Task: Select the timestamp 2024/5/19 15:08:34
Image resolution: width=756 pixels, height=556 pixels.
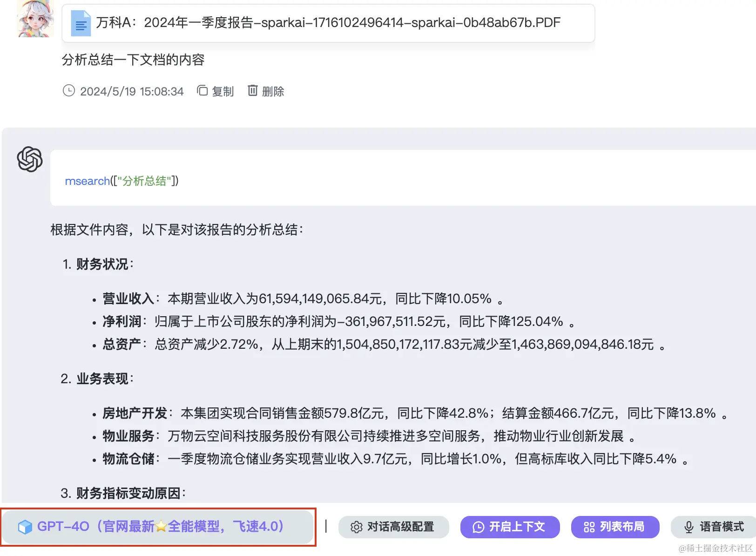Action: click(132, 91)
